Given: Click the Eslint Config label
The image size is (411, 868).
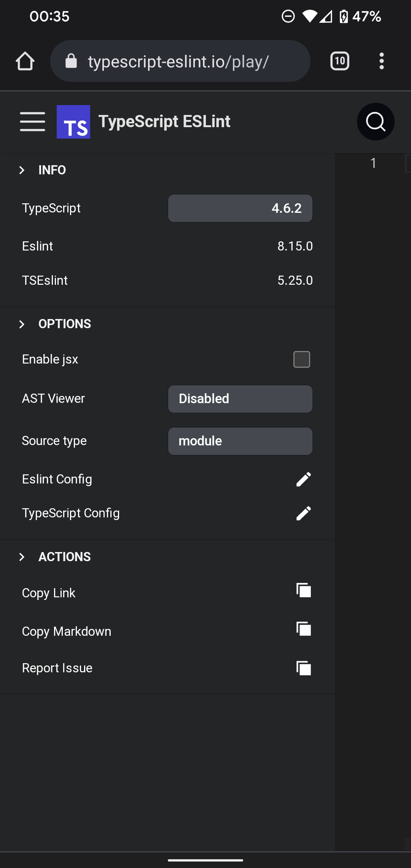Looking at the screenshot, I should [x=57, y=479].
